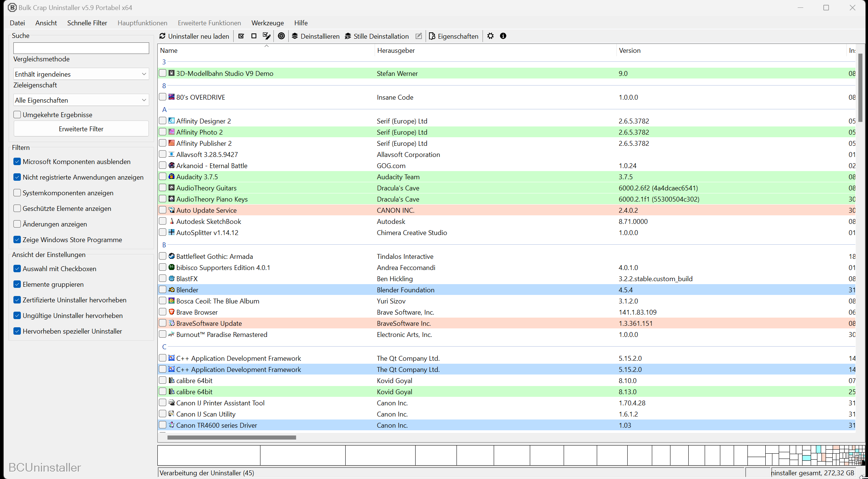Image resolution: width=868 pixels, height=479 pixels.
Task: Collapse the group header A in list
Action: (164, 109)
